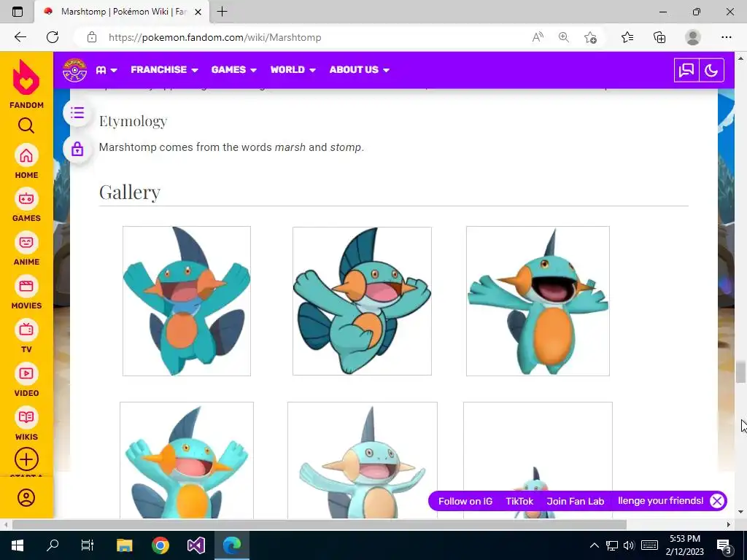
Task: Close the Marshtomp tab
Action: (198, 12)
